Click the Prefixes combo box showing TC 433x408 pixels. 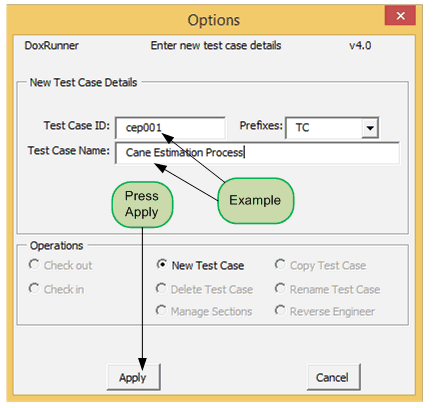coord(332,128)
